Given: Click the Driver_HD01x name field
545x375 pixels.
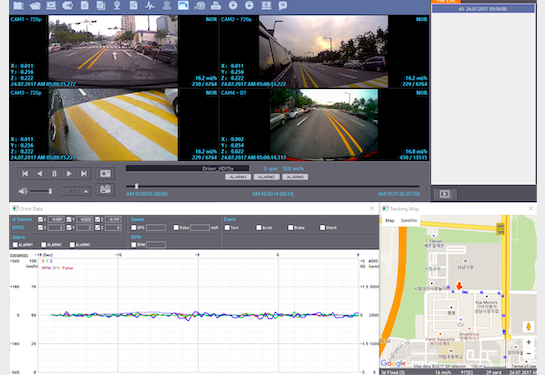Looking at the screenshot, I should [x=188, y=168].
